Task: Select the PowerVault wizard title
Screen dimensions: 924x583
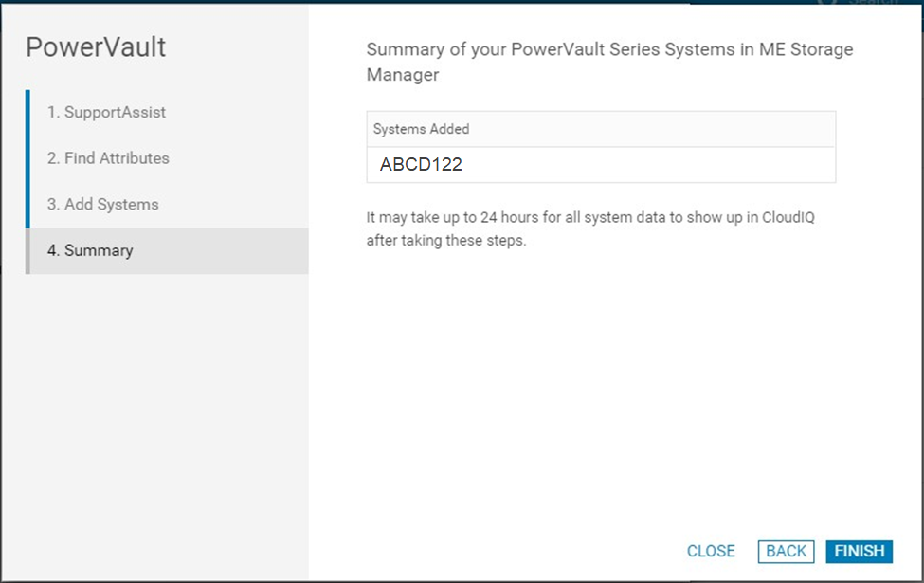Action: [x=98, y=46]
